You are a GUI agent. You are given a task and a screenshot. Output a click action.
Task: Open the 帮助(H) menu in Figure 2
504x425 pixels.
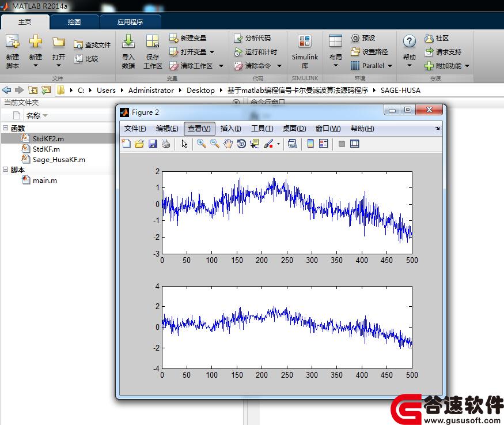point(362,129)
